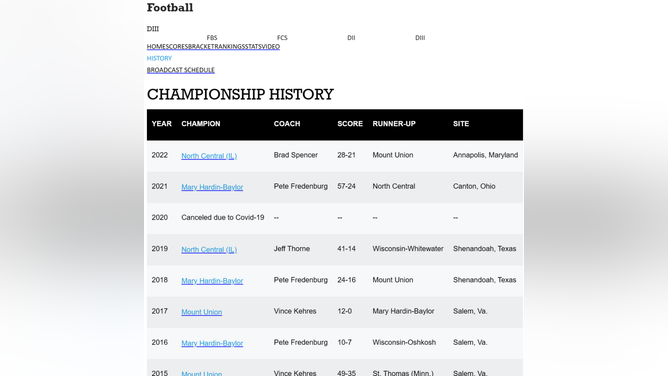Open the BRACKET navigation link
Image resolution: width=668 pixels, height=376 pixels.
click(200, 46)
